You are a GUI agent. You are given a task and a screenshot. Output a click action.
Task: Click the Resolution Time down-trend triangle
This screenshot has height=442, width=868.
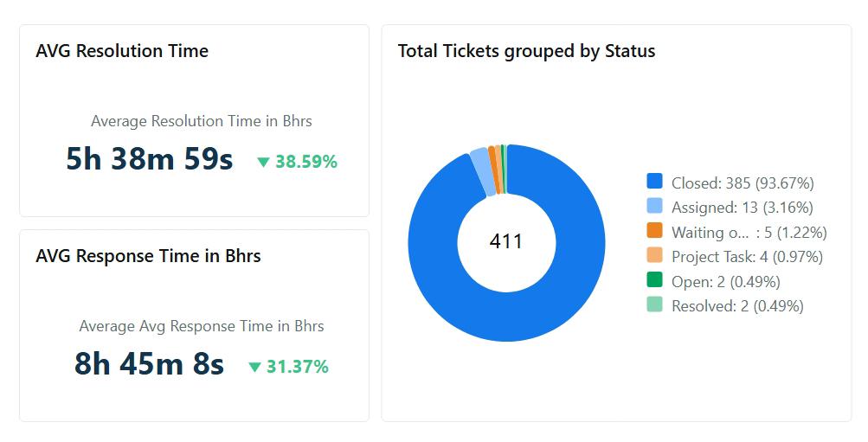pyautogui.click(x=263, y=162)
